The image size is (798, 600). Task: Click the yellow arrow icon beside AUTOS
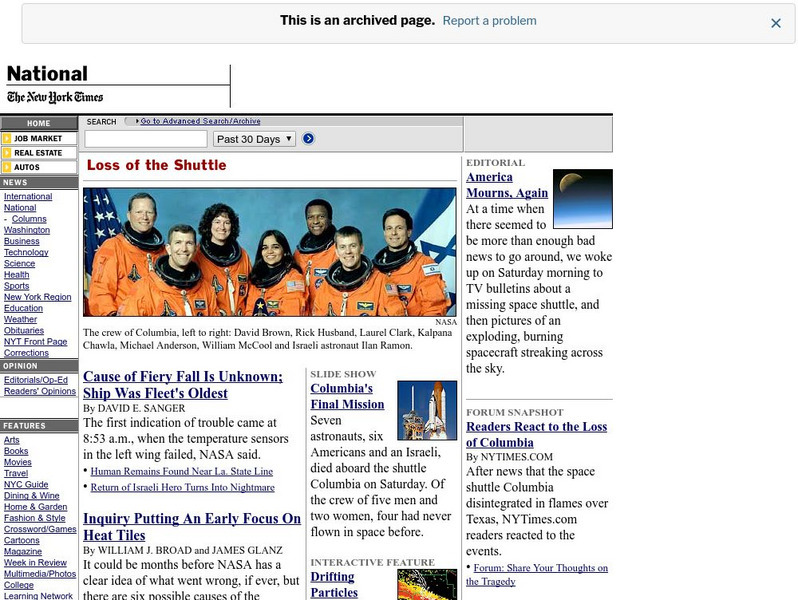(7, 167)
